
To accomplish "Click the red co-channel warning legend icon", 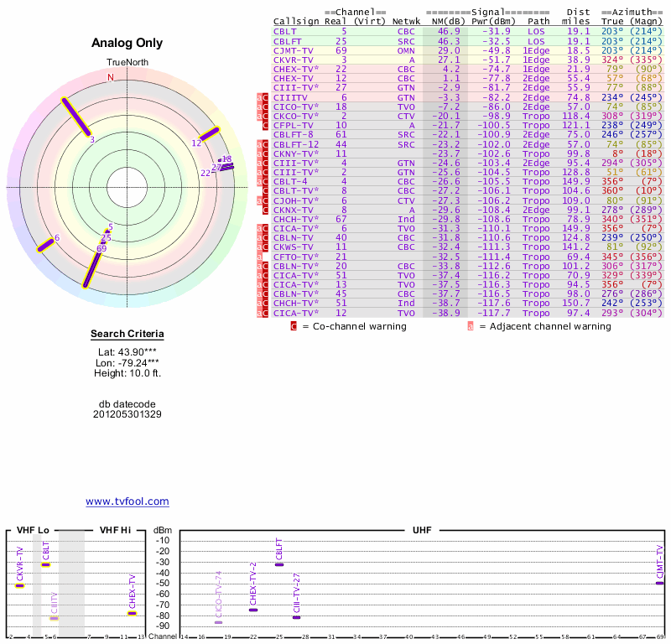I will (x=294, y=326).
